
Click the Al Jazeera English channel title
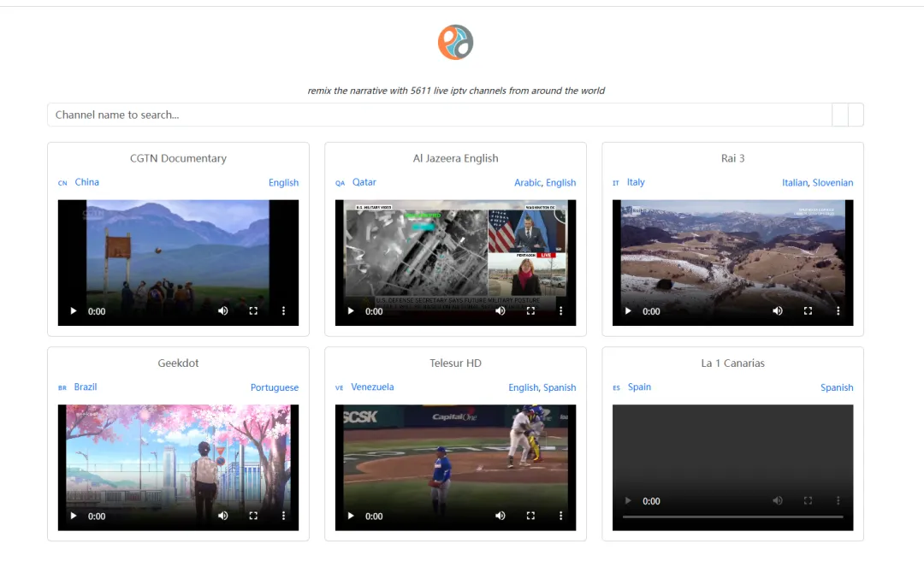[455, 158]
